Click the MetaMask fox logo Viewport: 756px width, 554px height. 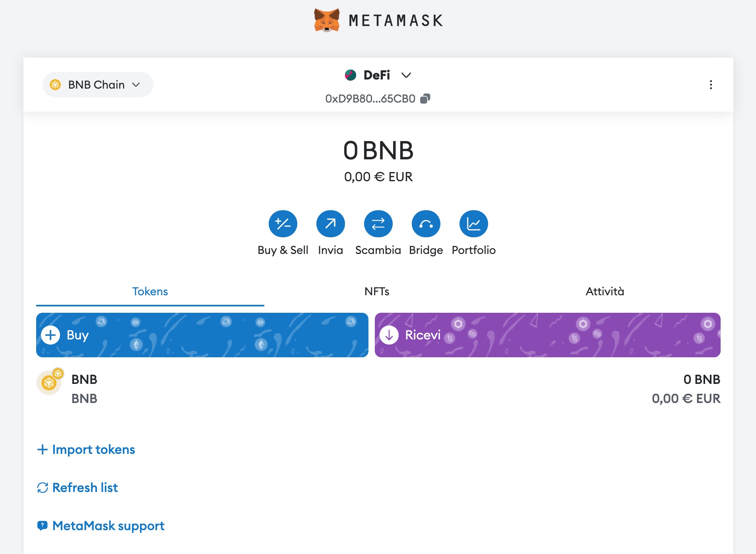click(327, 20)
